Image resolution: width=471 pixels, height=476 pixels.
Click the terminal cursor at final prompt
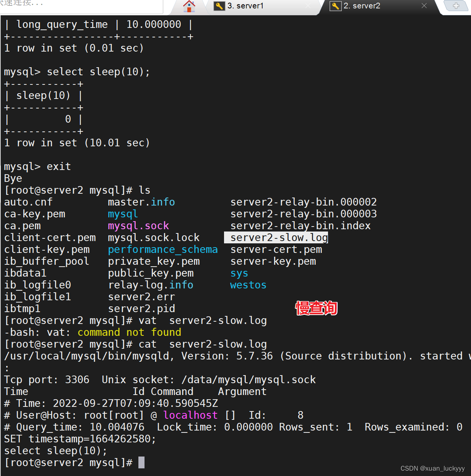coord(141,463)
